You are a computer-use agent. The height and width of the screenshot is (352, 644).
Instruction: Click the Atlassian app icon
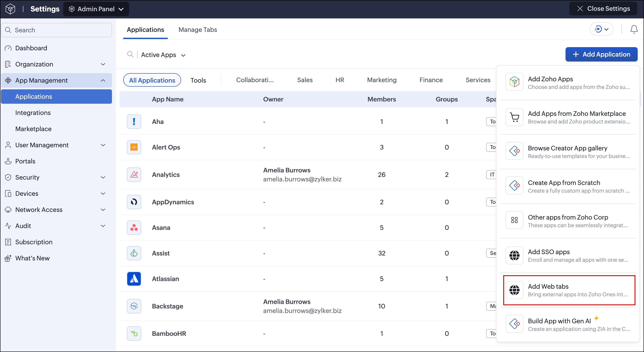[134, 279]
